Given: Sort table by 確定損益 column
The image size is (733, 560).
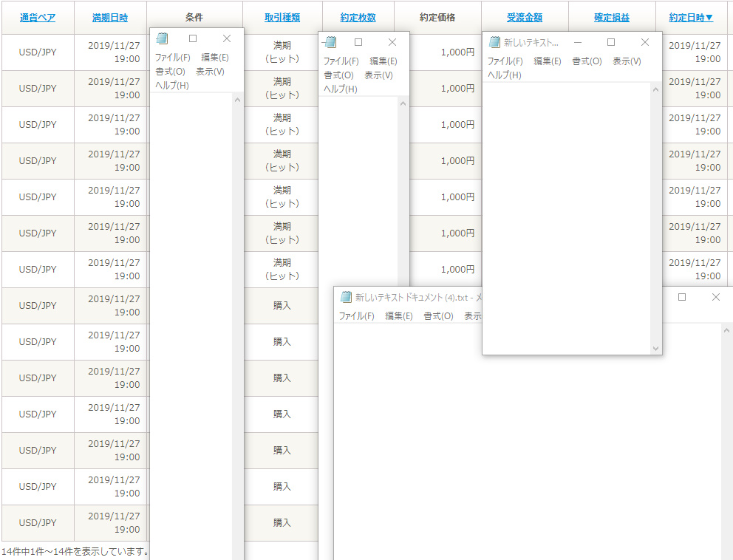Looking at the screenshot, I should point(612,18).
